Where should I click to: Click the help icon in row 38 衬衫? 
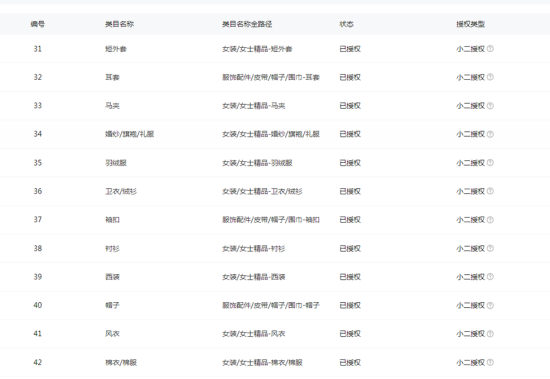click(x=490, y=248)
